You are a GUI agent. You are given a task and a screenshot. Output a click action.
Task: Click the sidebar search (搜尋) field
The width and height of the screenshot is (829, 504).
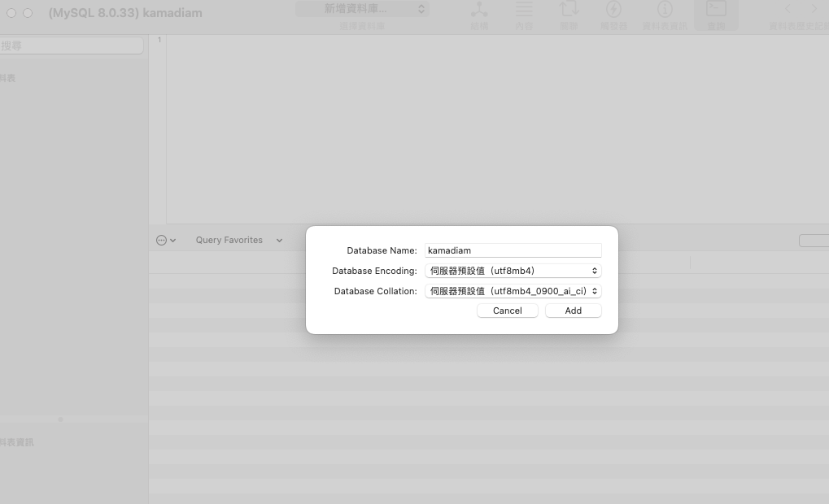pyautogui.click(x=71, y=46)
